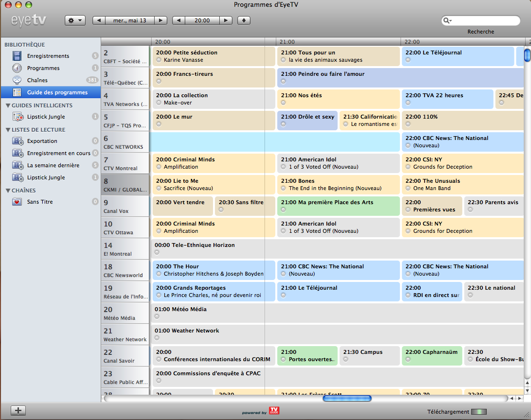
Task: Toggle record for Lie to Me
Action: [x=159, y=188]
